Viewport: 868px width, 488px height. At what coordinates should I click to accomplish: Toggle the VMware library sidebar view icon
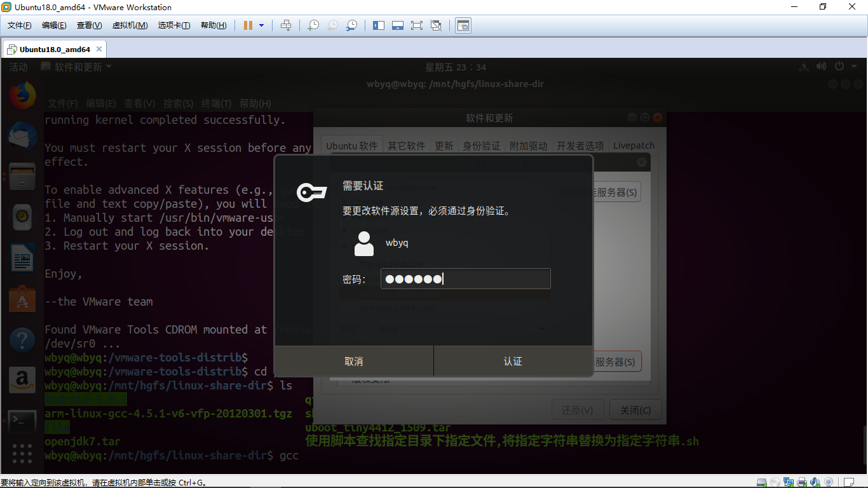[379, 25]
